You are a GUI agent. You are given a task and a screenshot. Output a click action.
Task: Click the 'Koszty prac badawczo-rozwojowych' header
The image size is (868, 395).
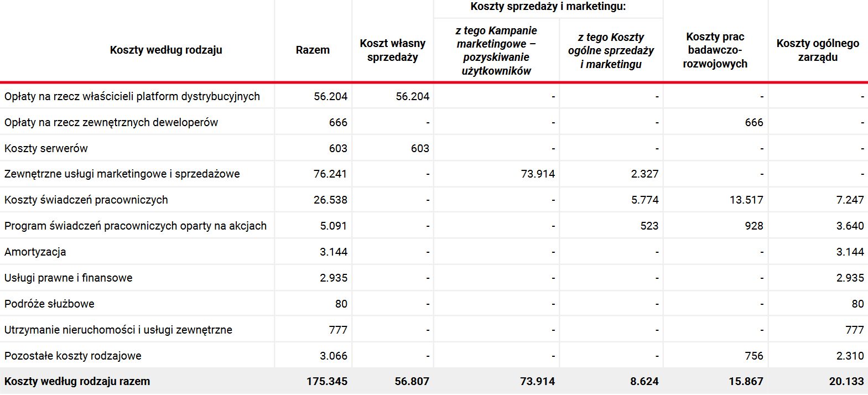[x=715, y=50]
